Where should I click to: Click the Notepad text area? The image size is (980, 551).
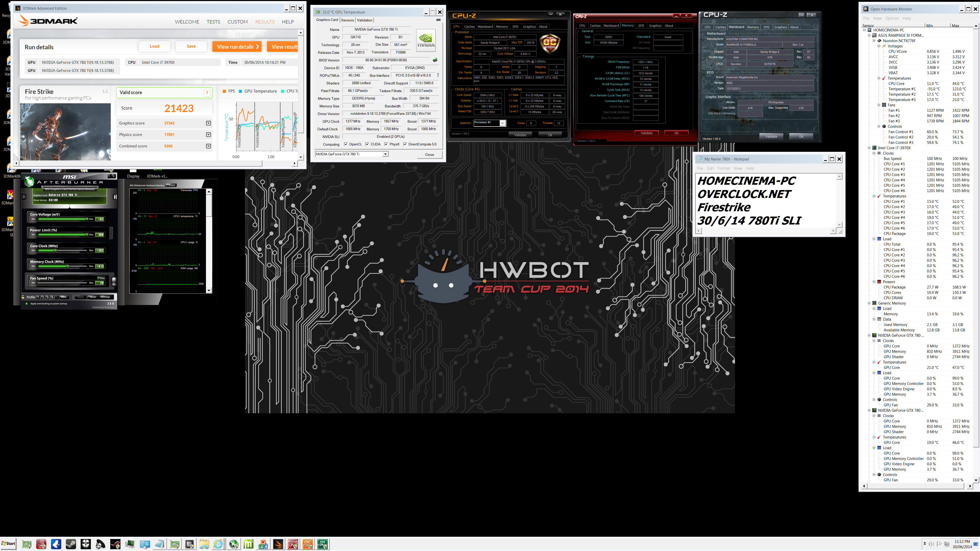pos(766,201)
